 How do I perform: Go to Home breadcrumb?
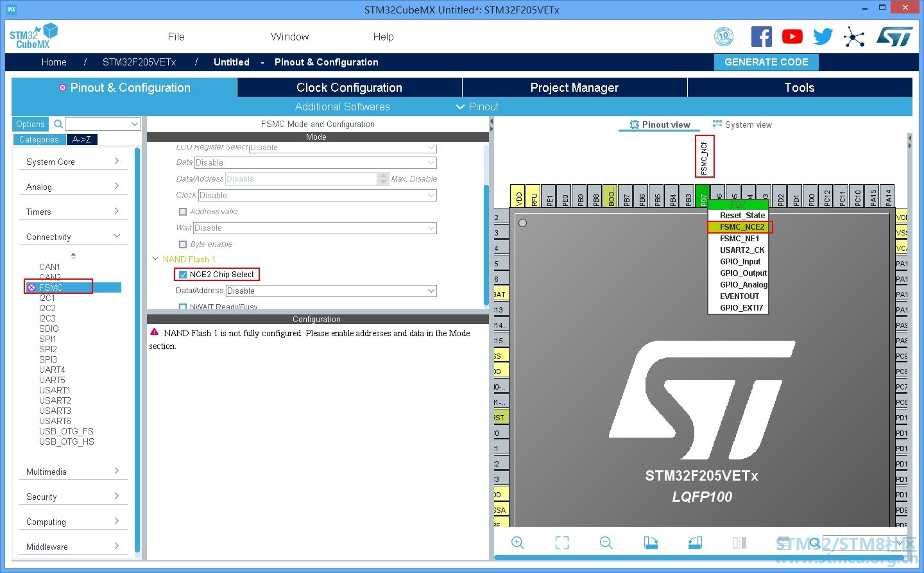pos(54,62)
